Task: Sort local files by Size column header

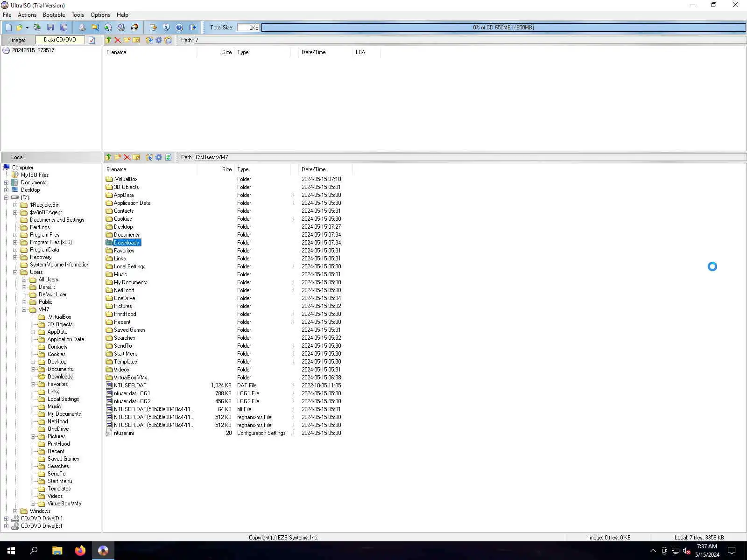Action: point(215,169)
